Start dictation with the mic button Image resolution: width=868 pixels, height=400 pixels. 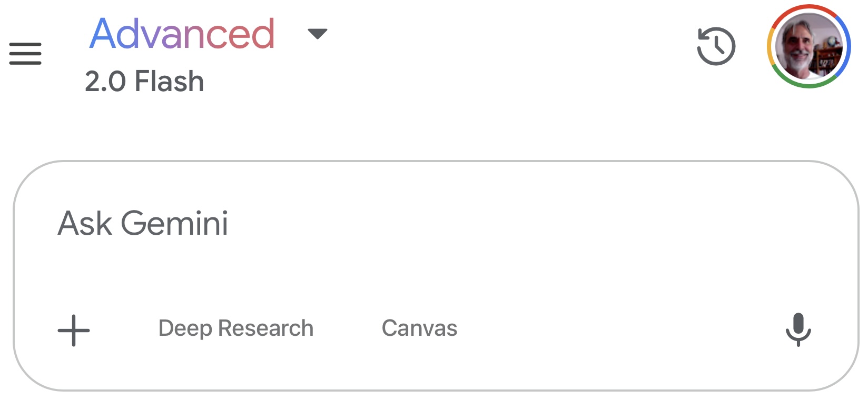(798, 329)
